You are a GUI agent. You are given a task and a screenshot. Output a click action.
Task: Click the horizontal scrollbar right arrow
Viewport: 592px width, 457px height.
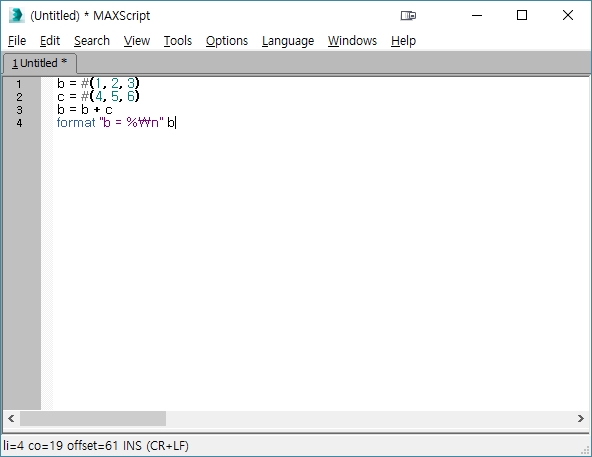tap(581, 418)
